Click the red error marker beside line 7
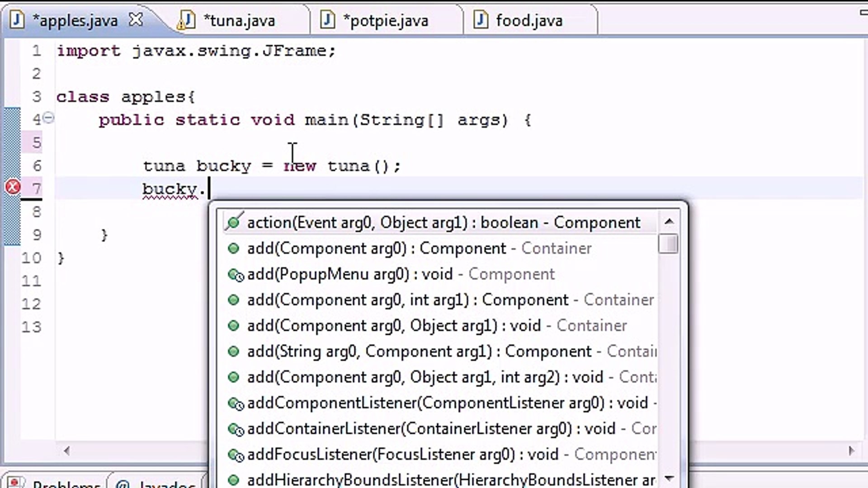 12,187
